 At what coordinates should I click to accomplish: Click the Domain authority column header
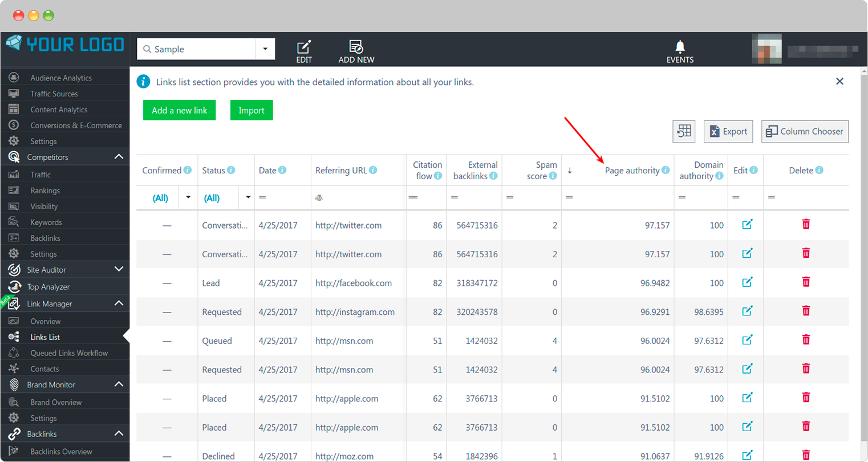(x=701, y=170)
